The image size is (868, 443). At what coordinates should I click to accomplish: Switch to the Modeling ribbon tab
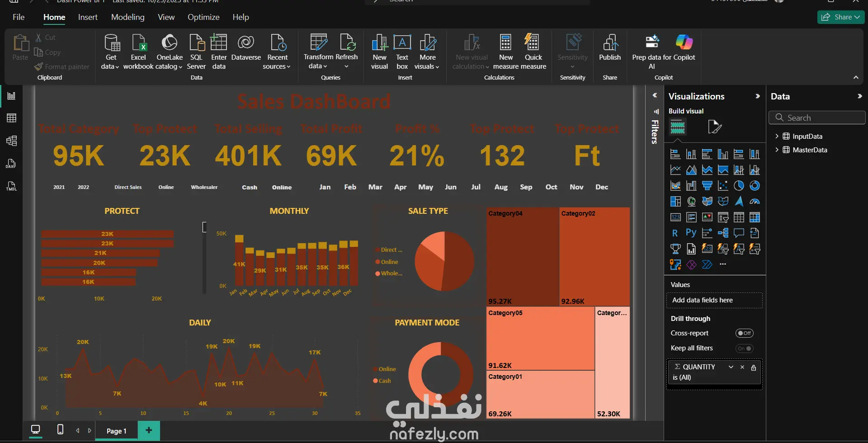(128, 17)
